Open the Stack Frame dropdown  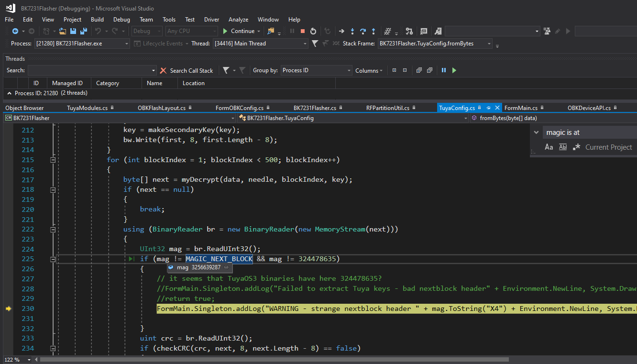point(435,44)
